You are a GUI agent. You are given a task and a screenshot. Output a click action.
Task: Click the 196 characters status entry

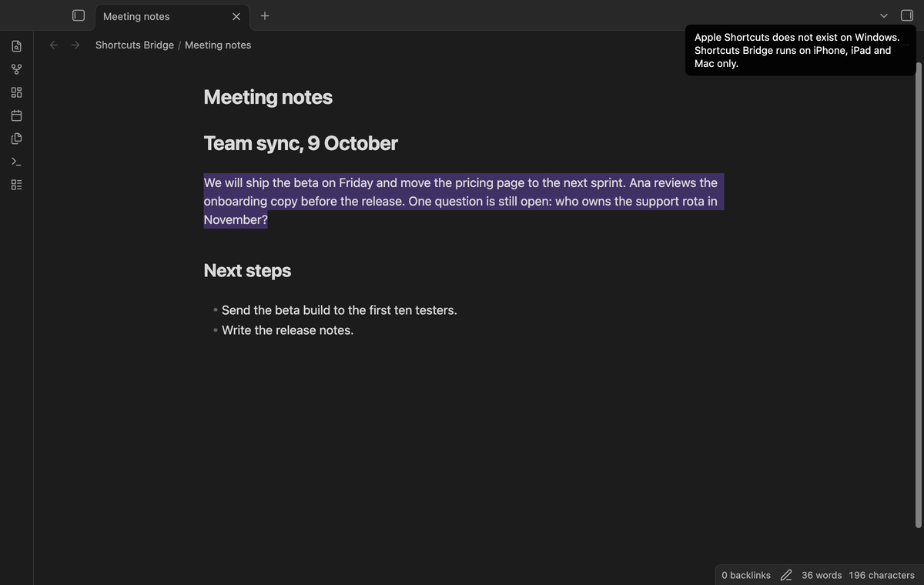(882, 575)
